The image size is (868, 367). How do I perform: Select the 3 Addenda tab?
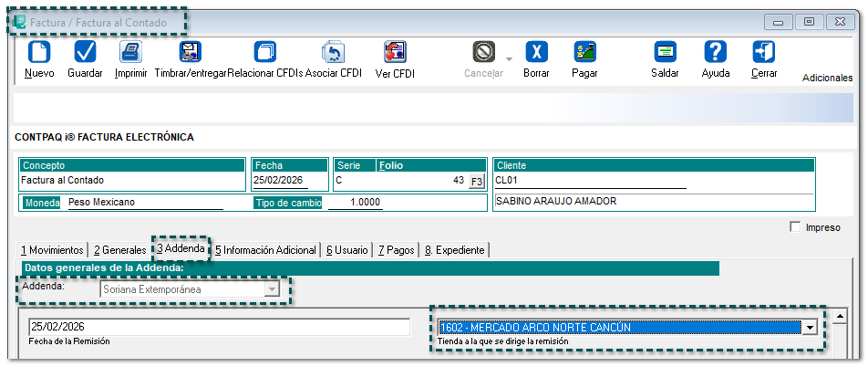click(x=181, y=248)
